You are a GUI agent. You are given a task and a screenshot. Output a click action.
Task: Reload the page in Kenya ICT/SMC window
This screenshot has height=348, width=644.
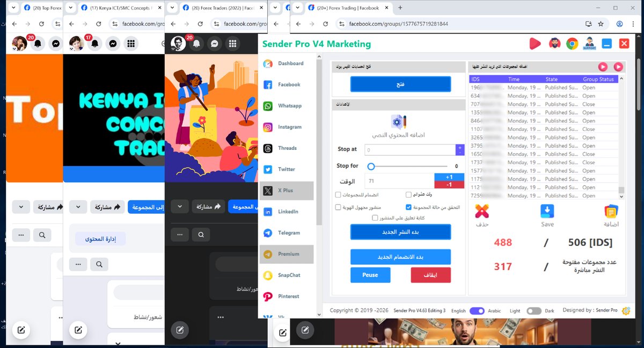[x=99, y=24]
